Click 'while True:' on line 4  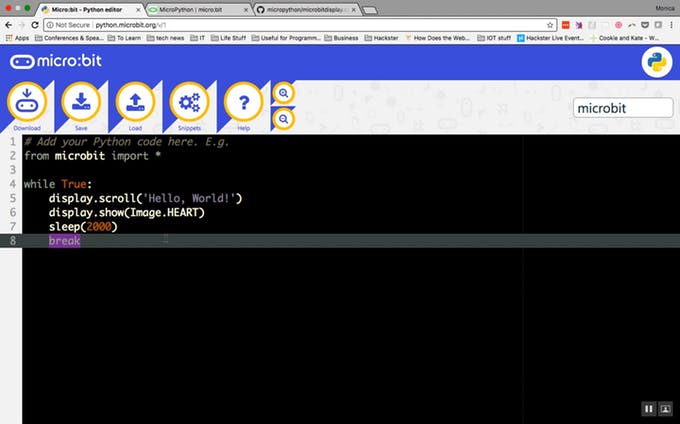(58, 184)
